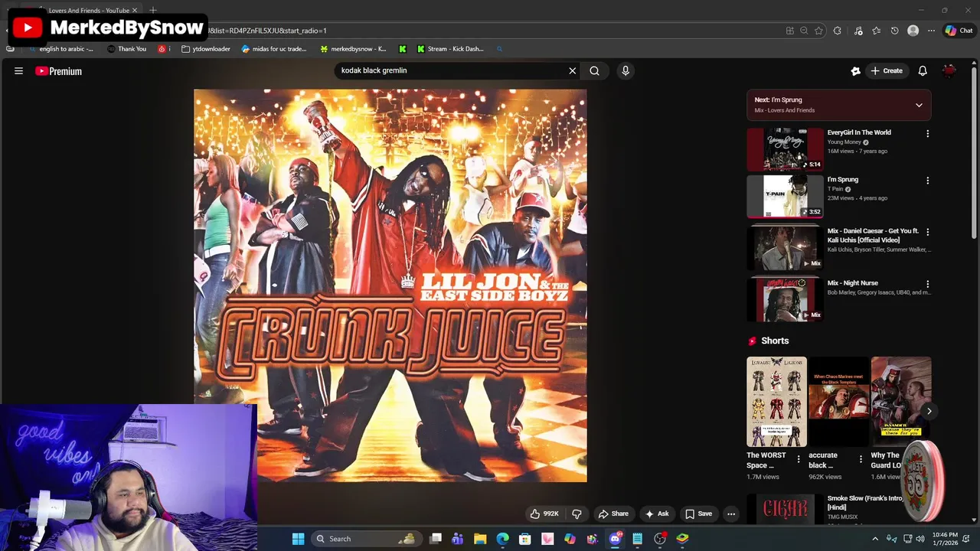The width and height of the screenshot is (980, 551).
Task: Show hidden system tray icons
Action: (x=875, y=539)
